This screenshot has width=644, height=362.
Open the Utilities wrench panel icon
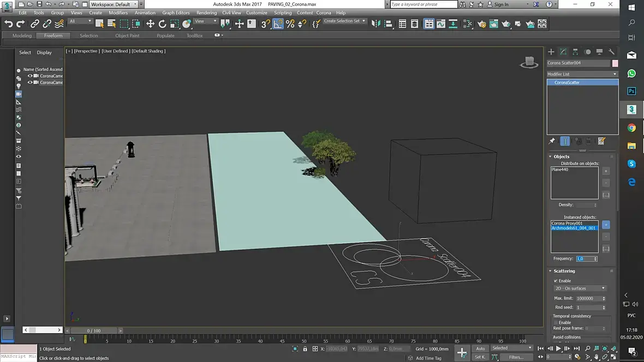(611, 52)
